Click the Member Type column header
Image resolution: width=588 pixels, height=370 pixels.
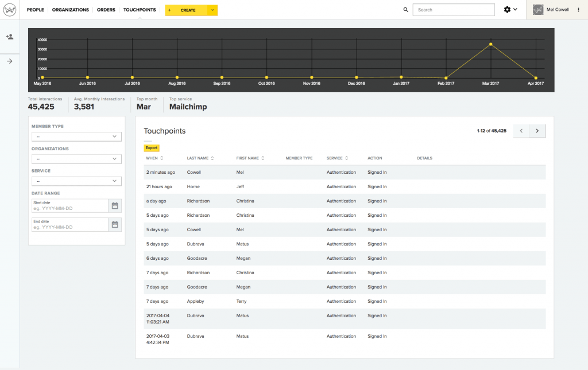(299, 158)
